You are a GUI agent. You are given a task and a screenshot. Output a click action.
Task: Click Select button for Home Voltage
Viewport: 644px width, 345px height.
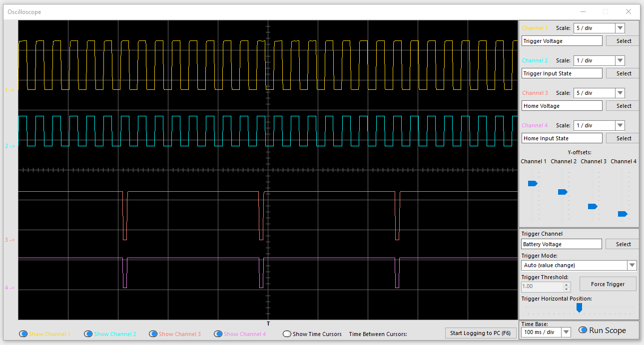pos(623,106)
